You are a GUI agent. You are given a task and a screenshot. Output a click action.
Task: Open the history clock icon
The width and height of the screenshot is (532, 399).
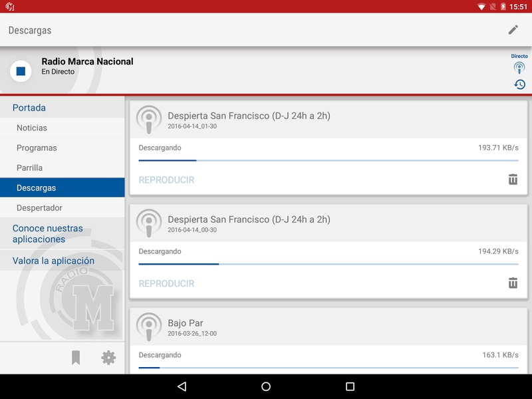pos(519,84)
